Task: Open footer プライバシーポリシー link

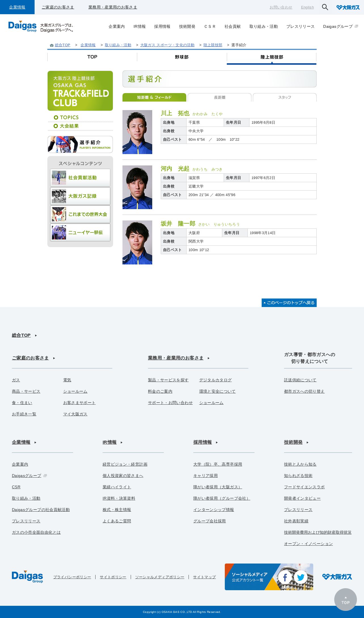Action: click(72, 577)
